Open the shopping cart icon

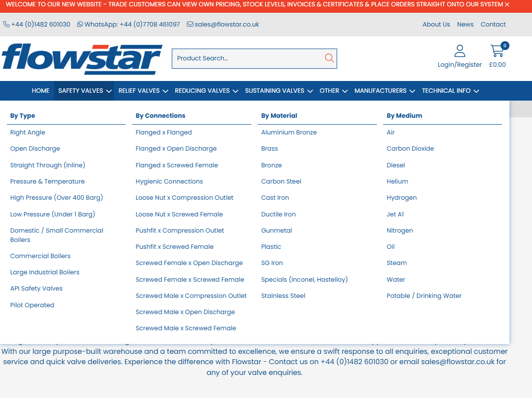[x=498, y=51]
